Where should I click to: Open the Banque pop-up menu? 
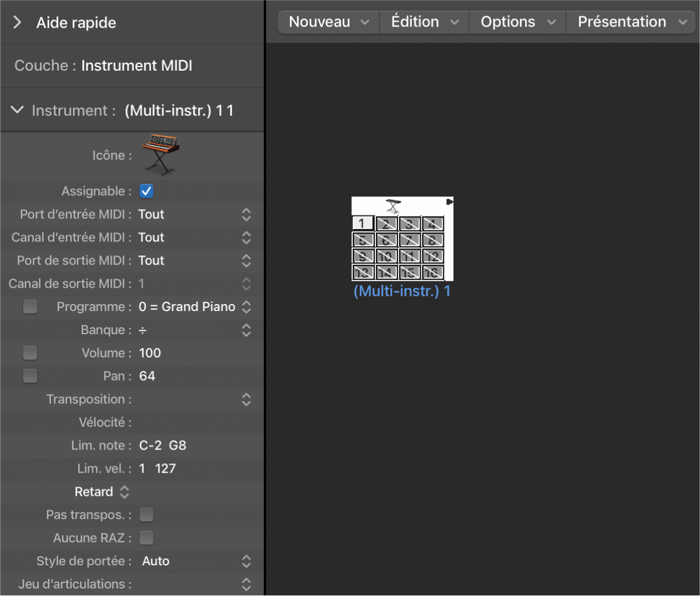coord(196,330)
